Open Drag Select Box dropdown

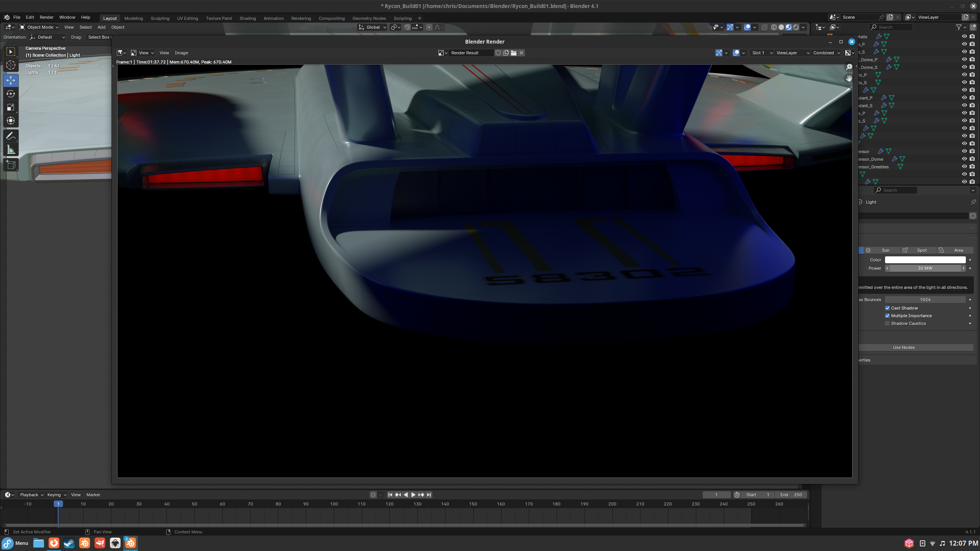pos(99,37)
